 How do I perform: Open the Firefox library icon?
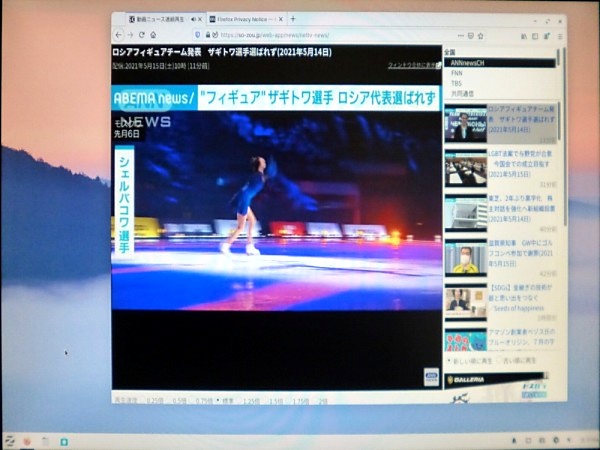coord(524,36)
